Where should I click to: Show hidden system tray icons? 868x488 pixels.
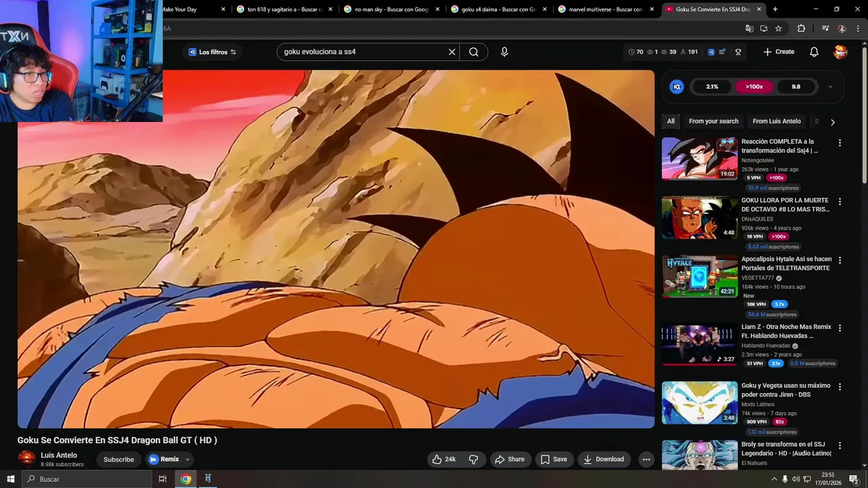(774, 479)
